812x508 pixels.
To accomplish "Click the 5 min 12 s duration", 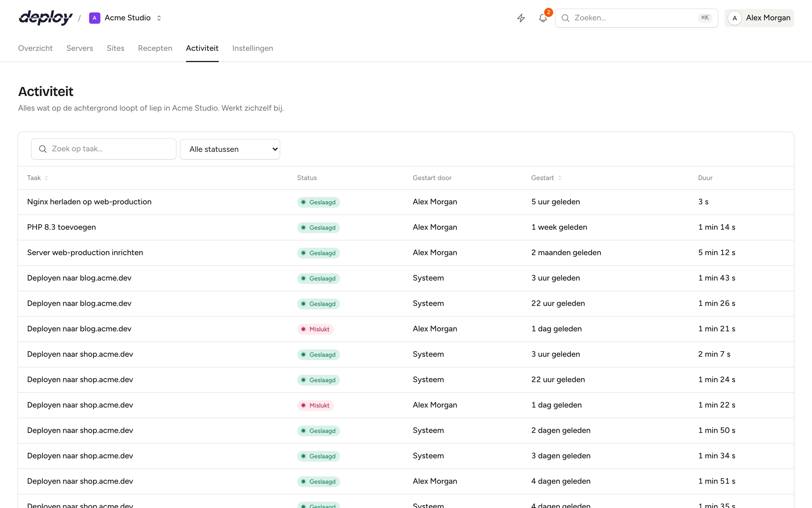I will tap(717, 253).
